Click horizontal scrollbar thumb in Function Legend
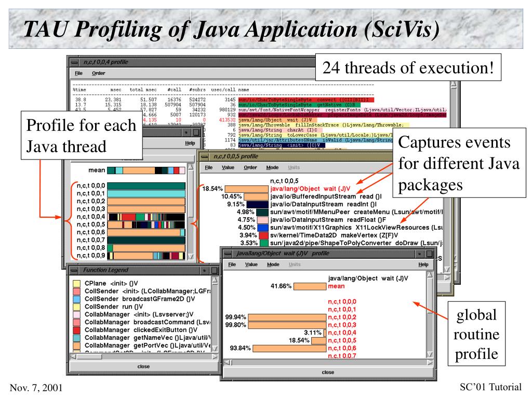This screenshot has width=532, height=399. pos(89,357)
